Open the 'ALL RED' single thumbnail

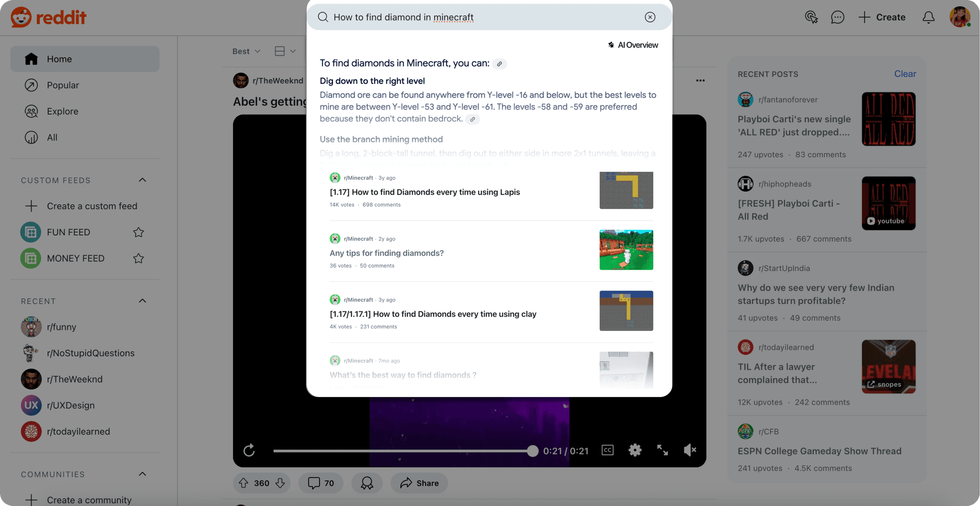(x=889, y=119)
